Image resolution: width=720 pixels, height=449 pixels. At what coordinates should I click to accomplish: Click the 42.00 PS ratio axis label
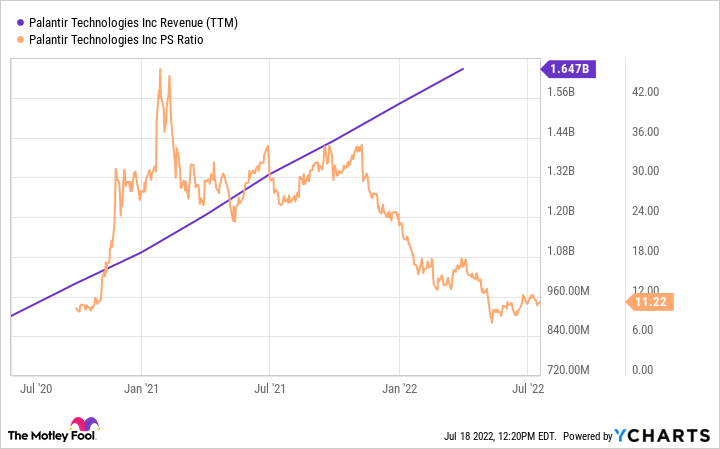645,92
